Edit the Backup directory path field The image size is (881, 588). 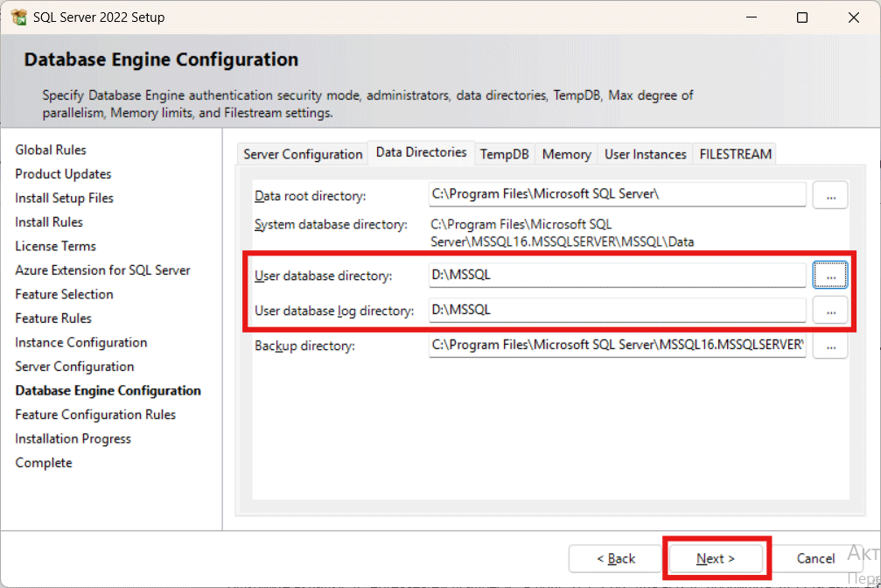616,346
